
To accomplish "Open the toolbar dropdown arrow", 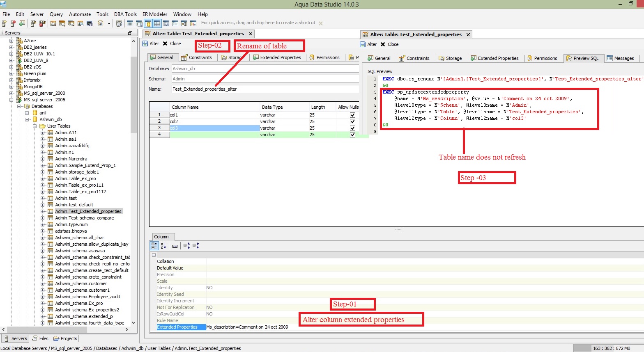I will tap(109, 23).
